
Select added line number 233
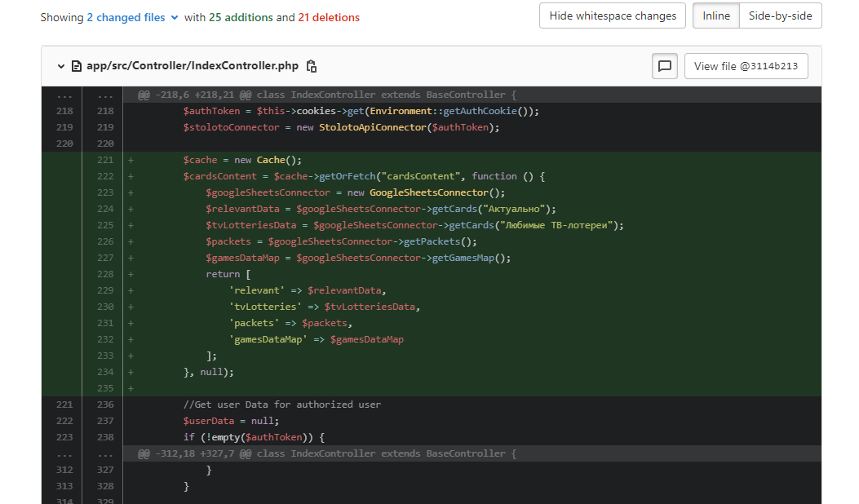pyautogui.click(x=105, y=356)
